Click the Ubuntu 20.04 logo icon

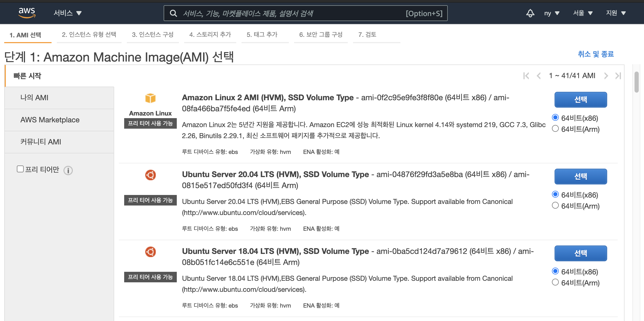150,175
